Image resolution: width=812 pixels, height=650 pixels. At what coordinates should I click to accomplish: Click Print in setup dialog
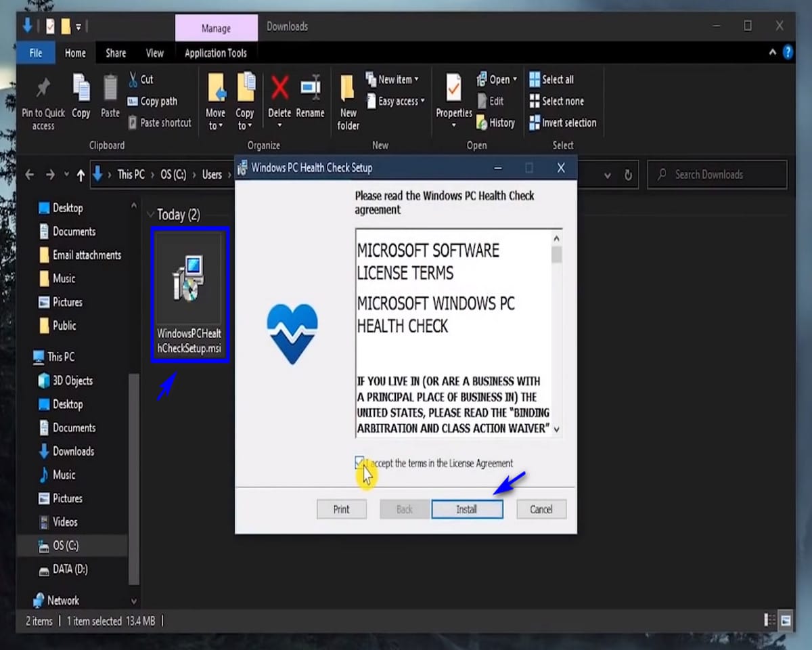click(342, 509)
